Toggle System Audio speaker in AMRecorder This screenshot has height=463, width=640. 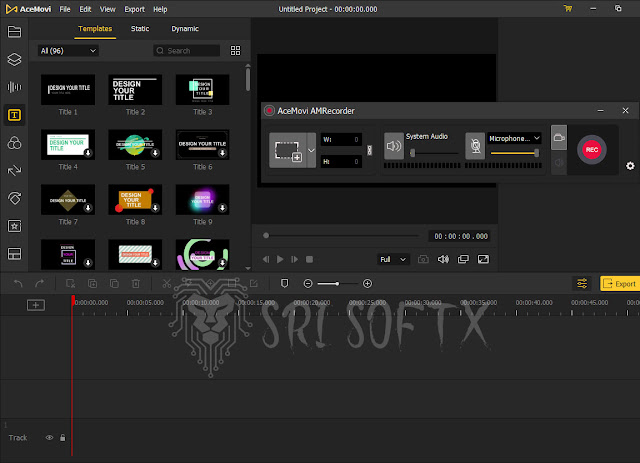394,146
